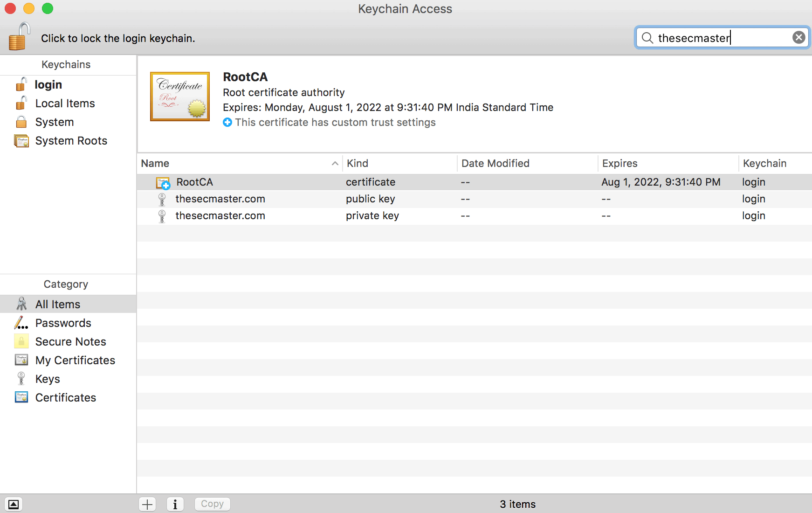Sort by the Keychain column header

tap(775, 163)
